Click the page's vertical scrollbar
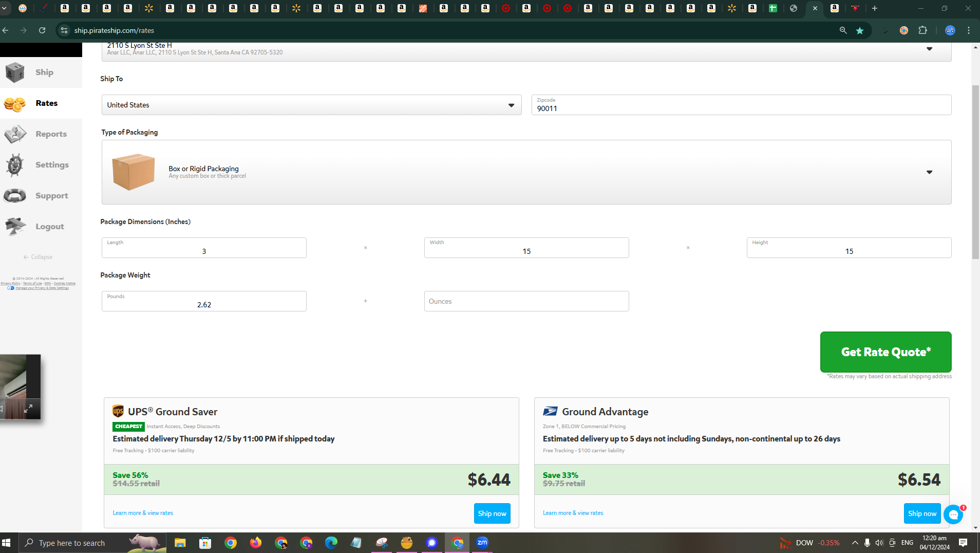This screenshot has width=980, height=553. tap(975, 172)
